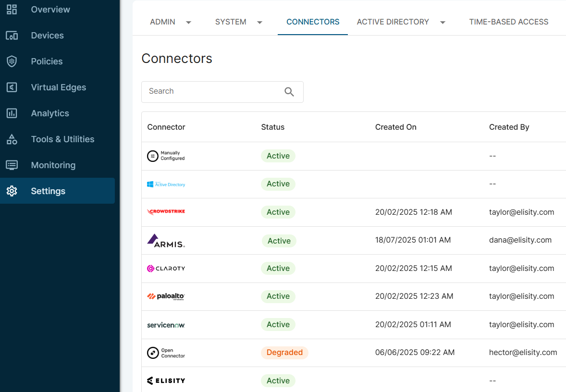
Task: Open the Monitoring sidebar icon
Action: point(12,165)
